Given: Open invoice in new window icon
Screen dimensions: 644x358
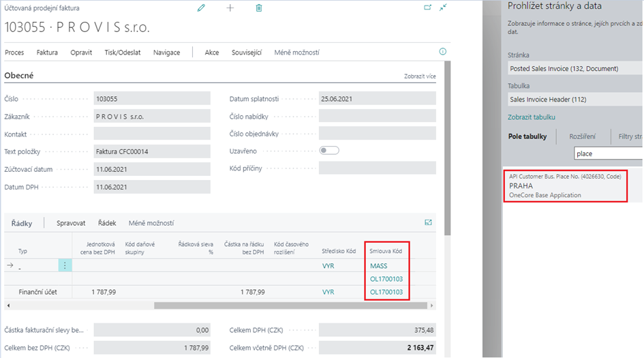Looking at the screenshot, I should point(427,8).
